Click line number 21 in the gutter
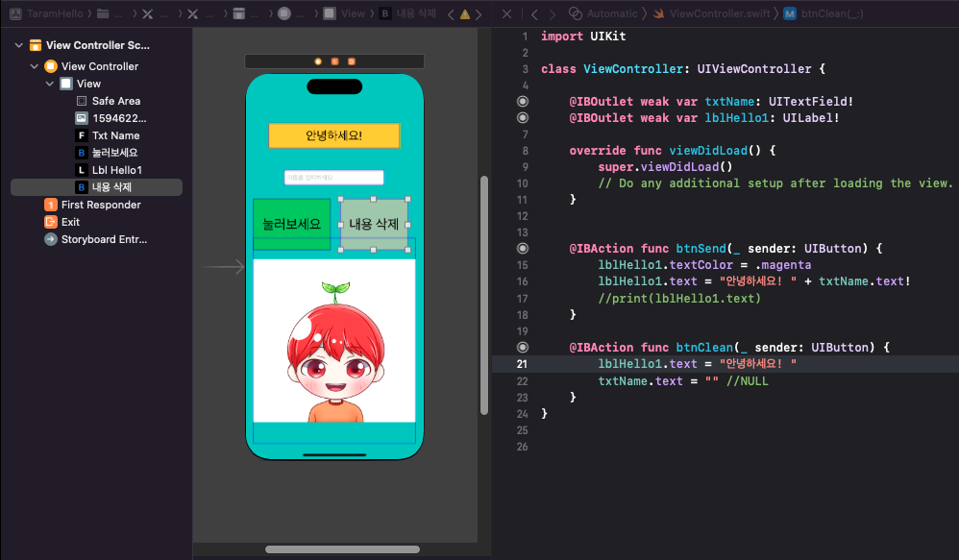The height and width of the screenshot is (560, 959). (522, 364)
